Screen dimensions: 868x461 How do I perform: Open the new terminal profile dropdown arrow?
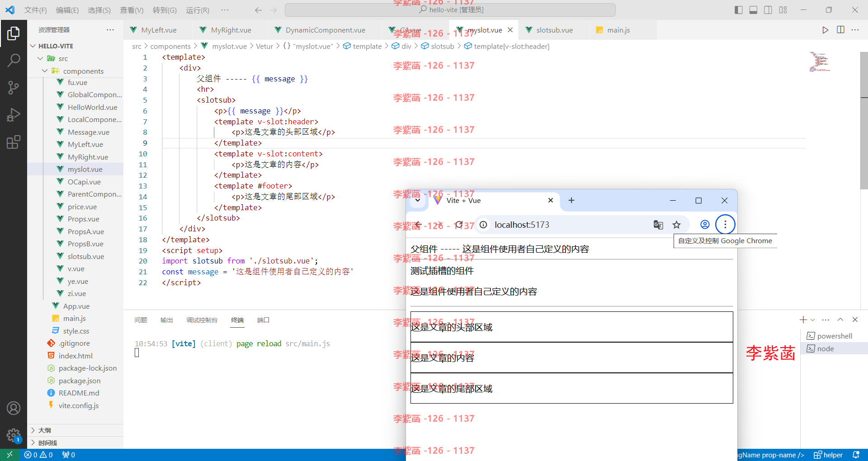tap(812, 320)
